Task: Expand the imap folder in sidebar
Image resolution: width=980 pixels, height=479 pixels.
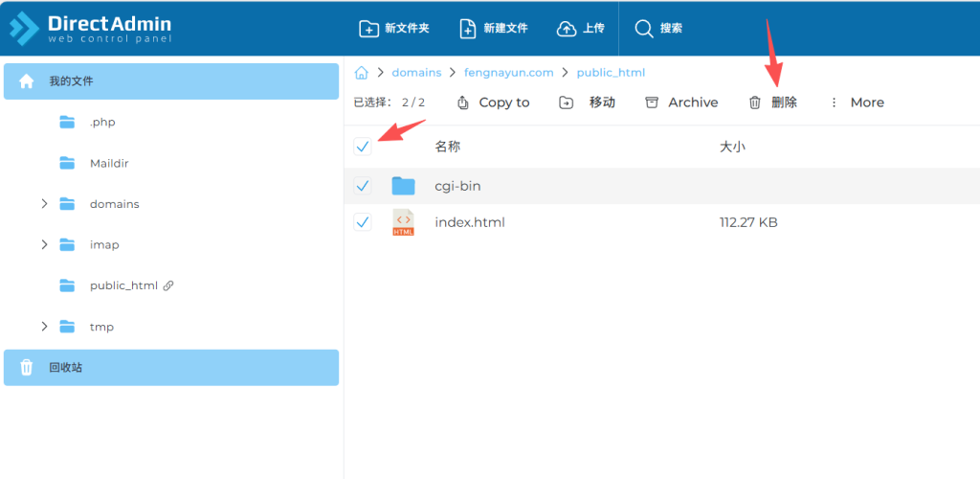Action: tap(44, 245)
